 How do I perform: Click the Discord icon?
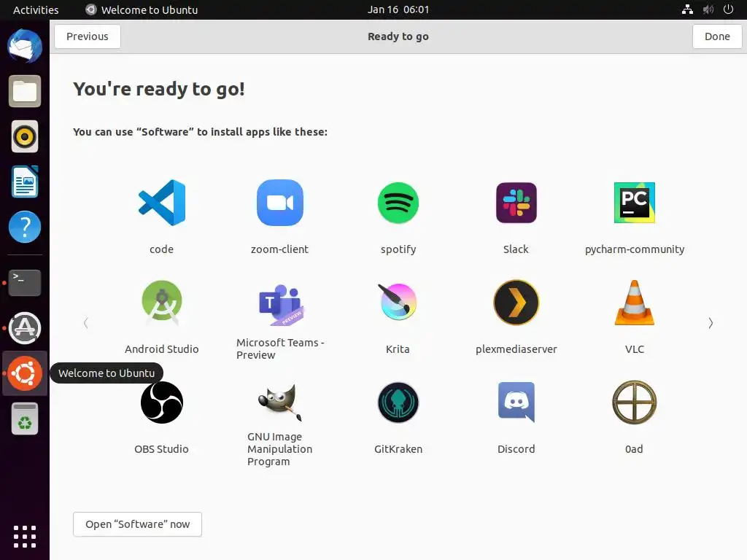tap(516, 402)
